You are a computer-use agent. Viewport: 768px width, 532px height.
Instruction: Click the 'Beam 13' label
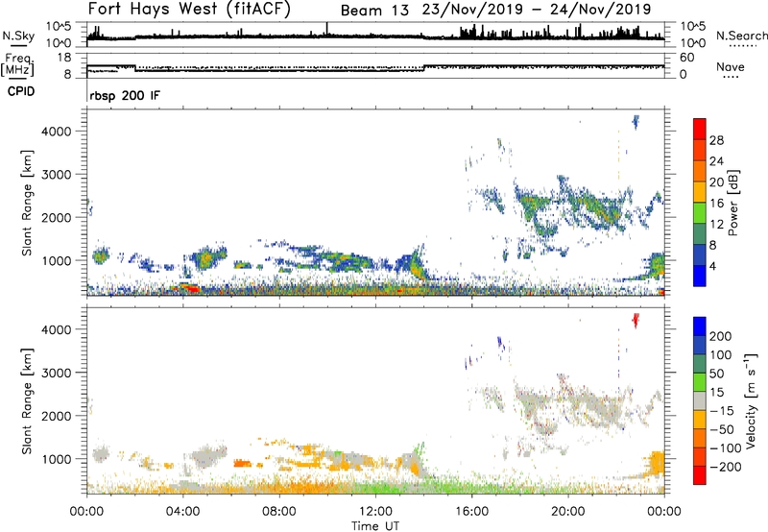374,11
